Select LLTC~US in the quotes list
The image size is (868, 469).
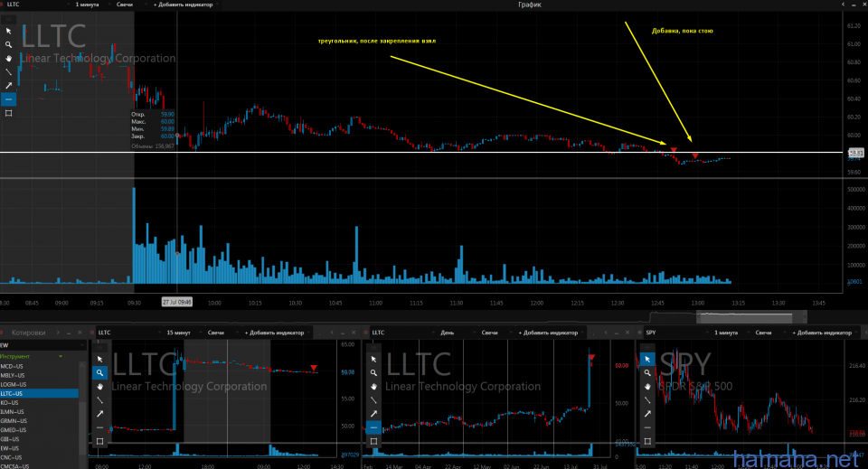(x=39, y=393)
